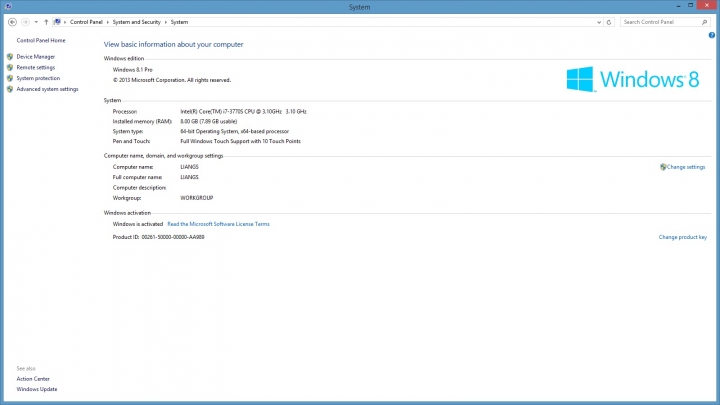This screenshot has height=405, width=720.
Task: Open Action Center under See also
Action: point(33,379)
